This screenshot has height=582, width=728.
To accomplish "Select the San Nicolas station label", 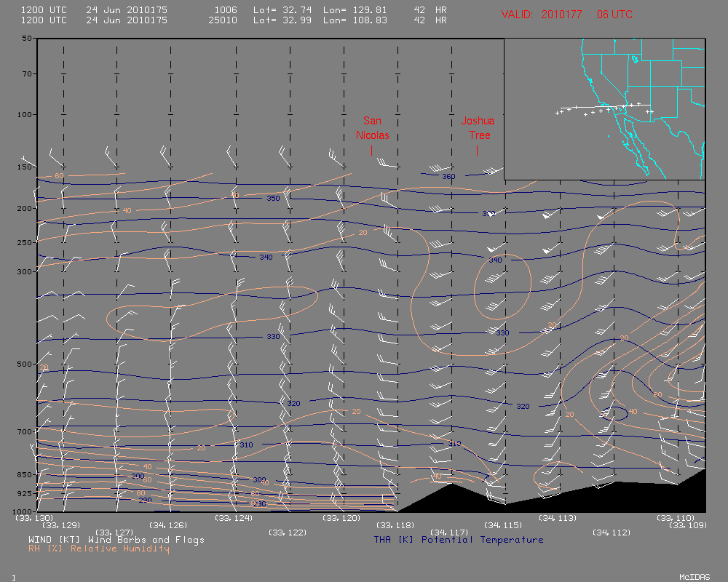I will (372, 128).
